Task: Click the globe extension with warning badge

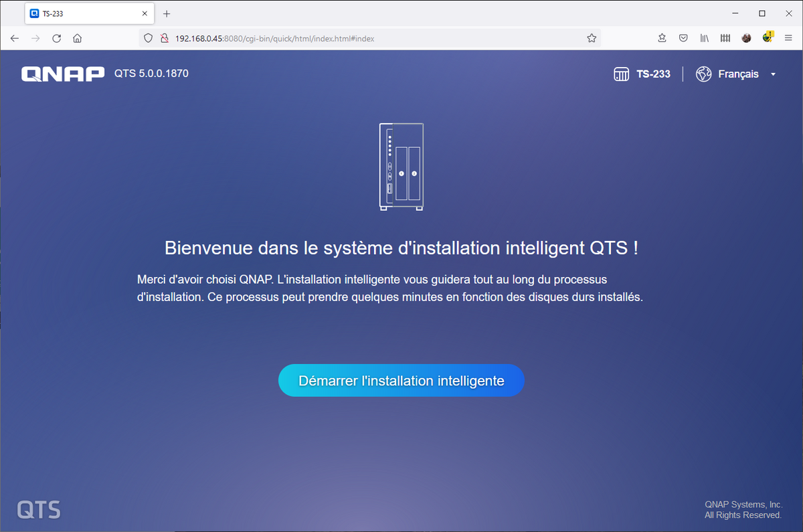Action: coord(768,37)
